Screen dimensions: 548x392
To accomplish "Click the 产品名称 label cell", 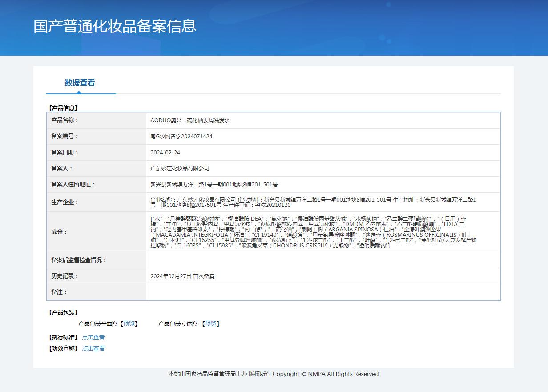I will (65, 121).
